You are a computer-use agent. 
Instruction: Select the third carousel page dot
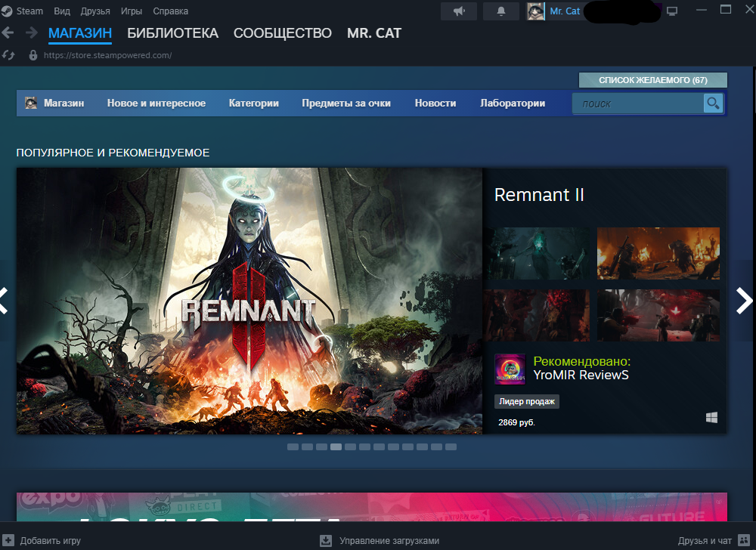(x=321, y=447)
